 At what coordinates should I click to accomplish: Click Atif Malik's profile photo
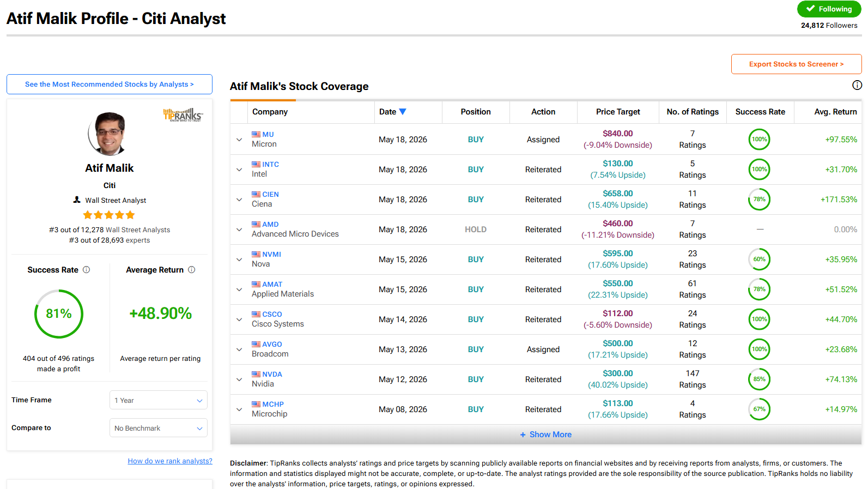[109, 134]
